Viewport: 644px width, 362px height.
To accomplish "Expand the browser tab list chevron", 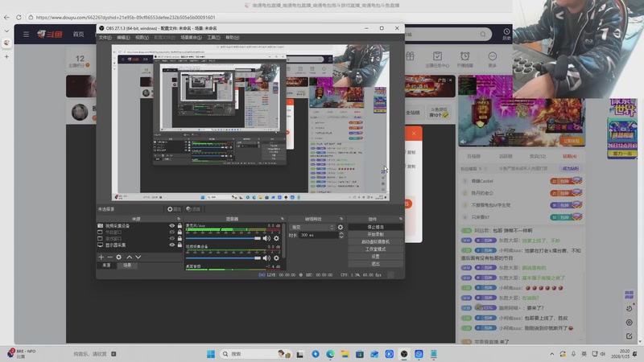I will tap(6, 31).
